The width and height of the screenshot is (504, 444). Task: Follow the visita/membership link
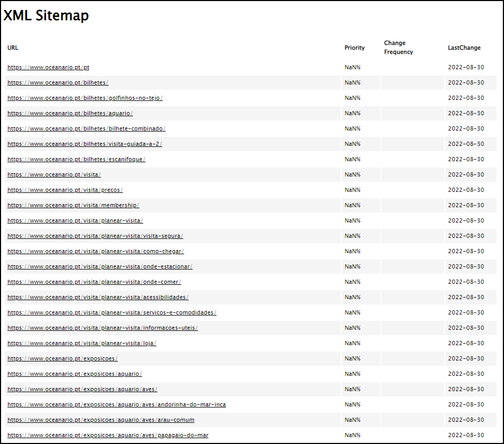(73, 205)
